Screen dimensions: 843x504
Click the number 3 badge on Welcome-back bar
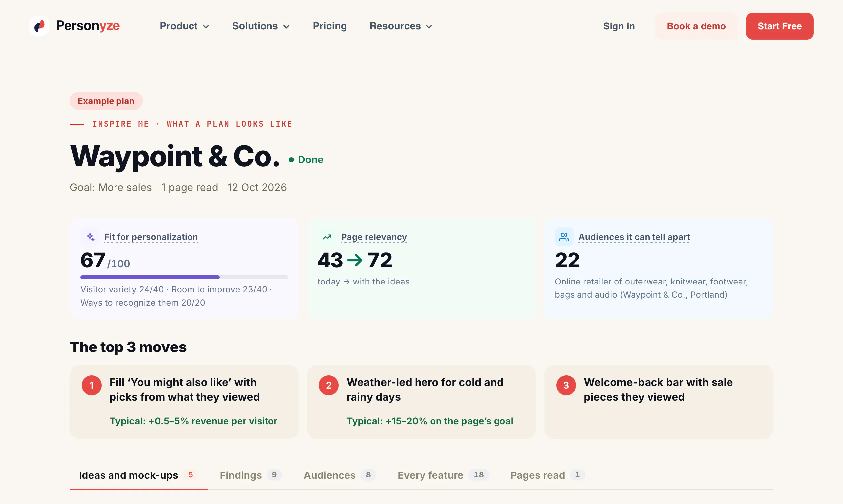[566, 385]
